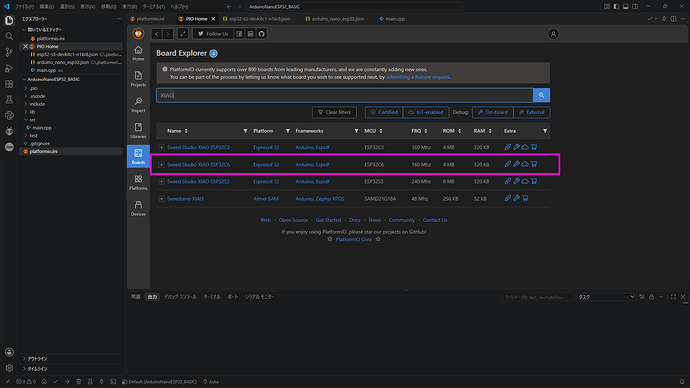The width and height of the screenshot is (690, 388).
Task: Open PIO Boards section
Action: click(x=138, y=157)
